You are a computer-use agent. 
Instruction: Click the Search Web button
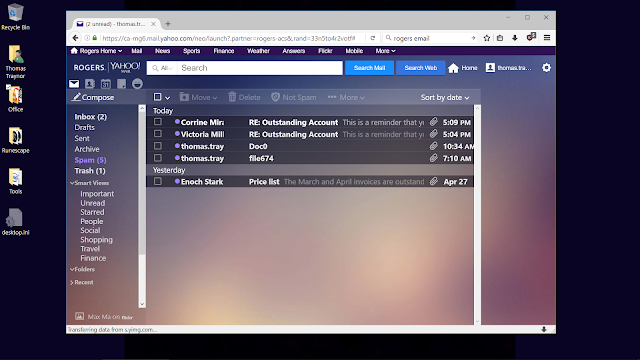point(420,68)
